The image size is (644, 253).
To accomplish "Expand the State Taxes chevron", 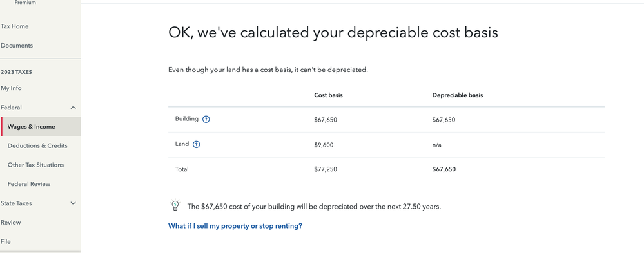I will pos(73,203).
